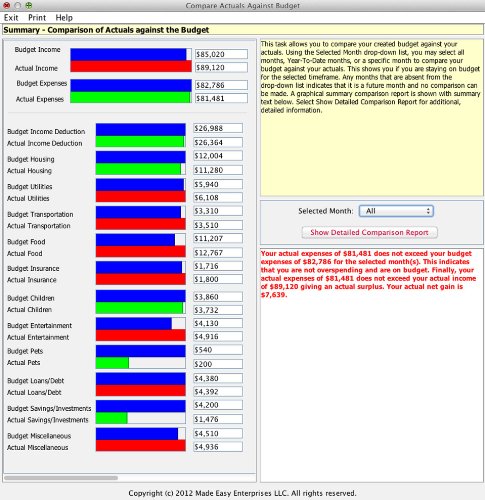Open the Exit menu
The image size is (485, 500).
click(11, 18)
